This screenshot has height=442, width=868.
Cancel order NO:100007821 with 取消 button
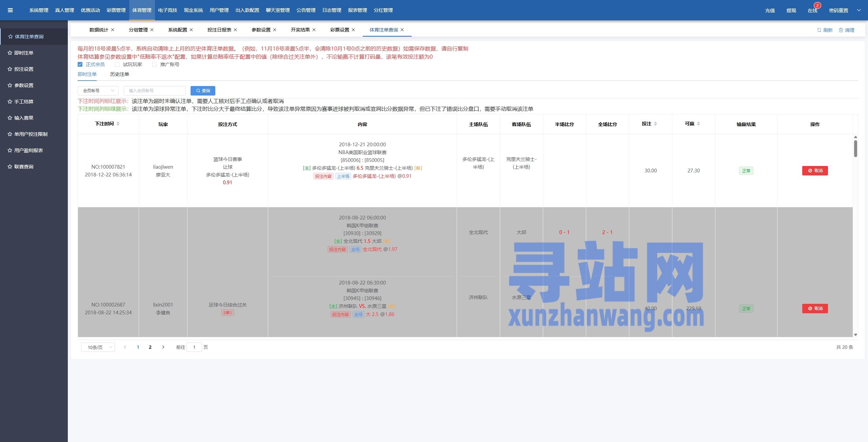click(815, 171)
